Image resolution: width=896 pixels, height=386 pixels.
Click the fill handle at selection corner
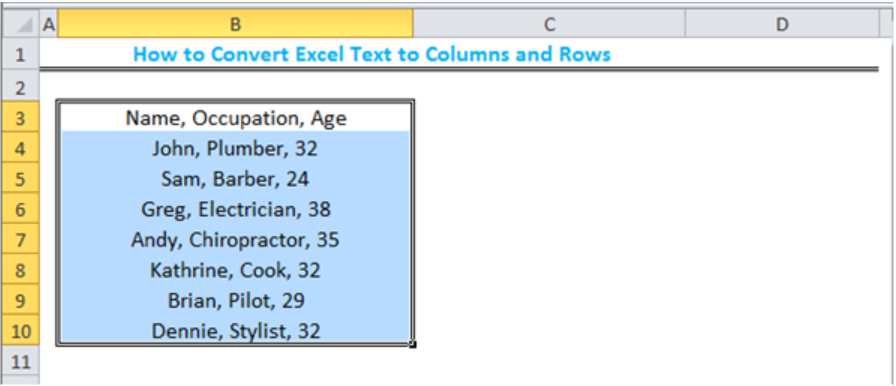coord(413,344)
